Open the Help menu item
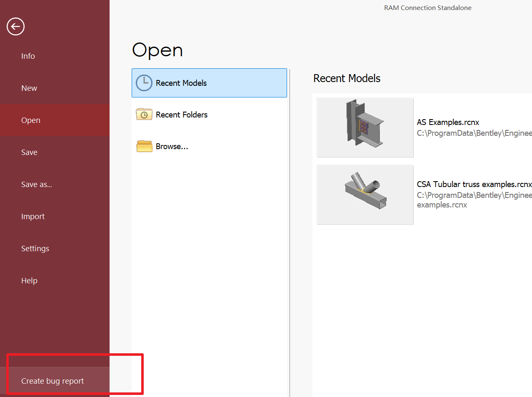 tap(29, 280)
